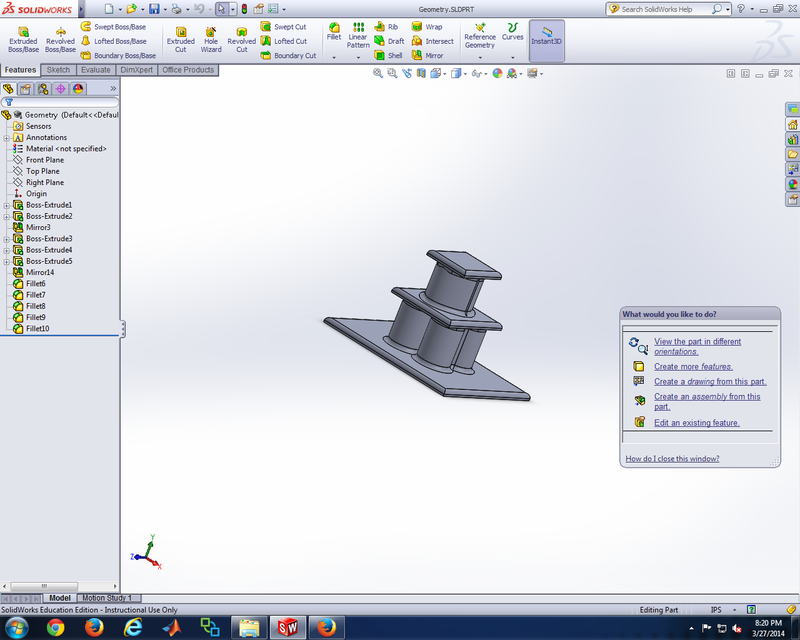Open the Hole Wizard tool
The image size is (800, 640).
(211, 38)
